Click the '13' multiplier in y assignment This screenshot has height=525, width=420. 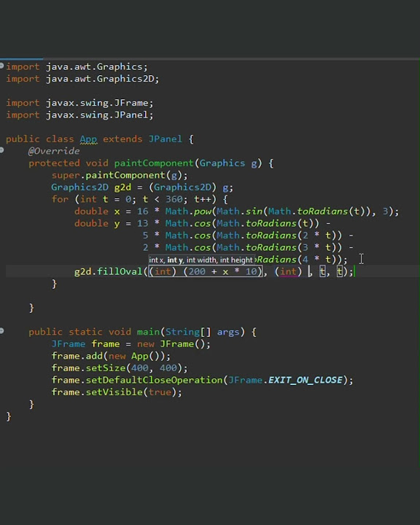coord(142,223)
